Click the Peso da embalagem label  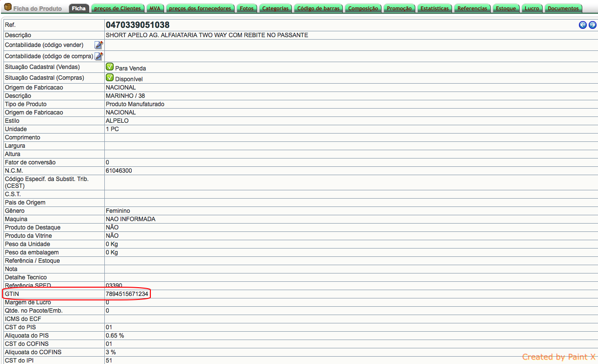pyautogui.click(x=32, y=252)
